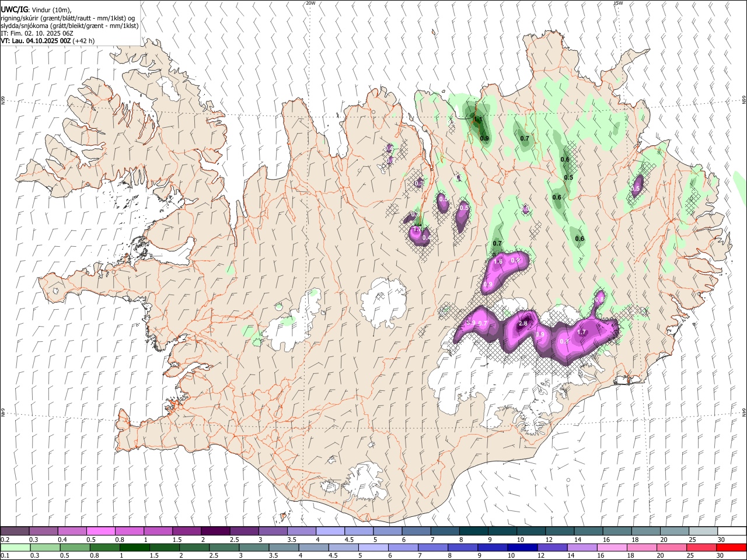Click the 'VT: Lau. 04.10.2025 00Z' valid time
Image resolution: width=747 pixels, height=560 pixels.
coord(36,41)
